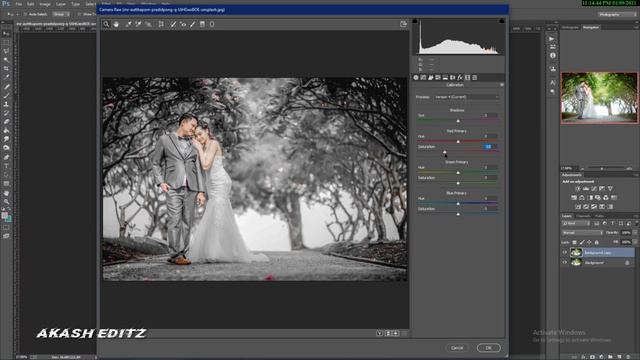Open the Normal blend mode dropdown
640x360 pixels.
[x=582, y=233]
